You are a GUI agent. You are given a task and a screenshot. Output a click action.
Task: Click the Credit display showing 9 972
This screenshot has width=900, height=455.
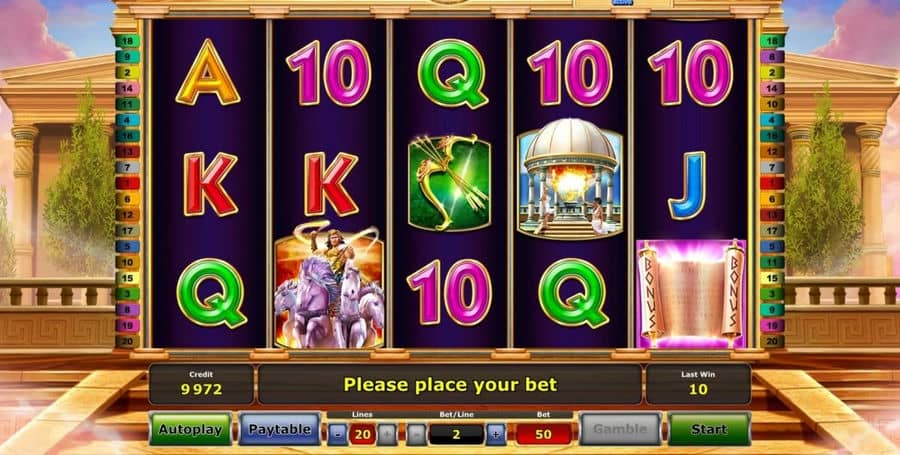point(201,384)
